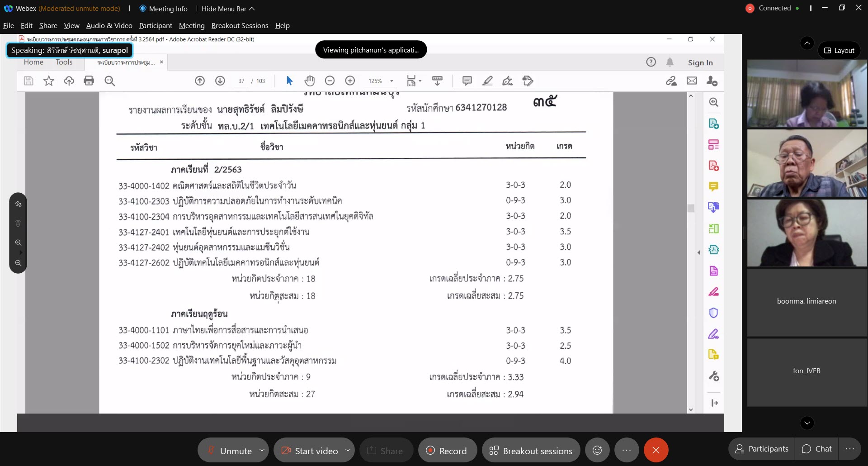The width and height of the screenshot is (868, 466).
Task: Click More Tools wrench icon in sidebar
Action: [x=713, y=376]
